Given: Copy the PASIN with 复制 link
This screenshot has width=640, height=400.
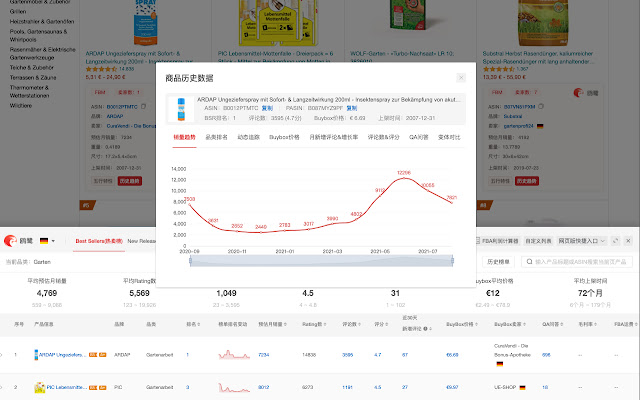Looking at the screenshot, I should coord(351,108).
